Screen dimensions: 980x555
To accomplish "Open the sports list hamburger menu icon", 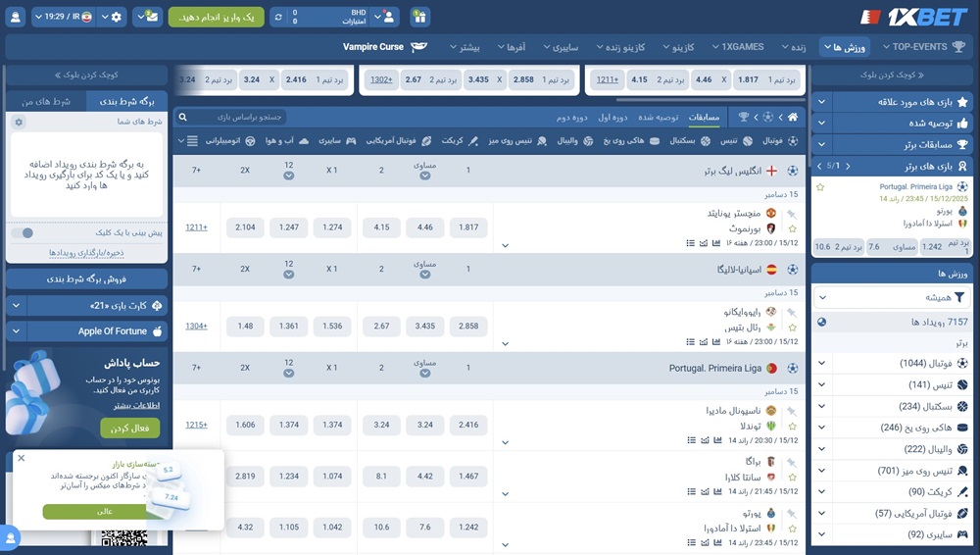I will (192, 141).
